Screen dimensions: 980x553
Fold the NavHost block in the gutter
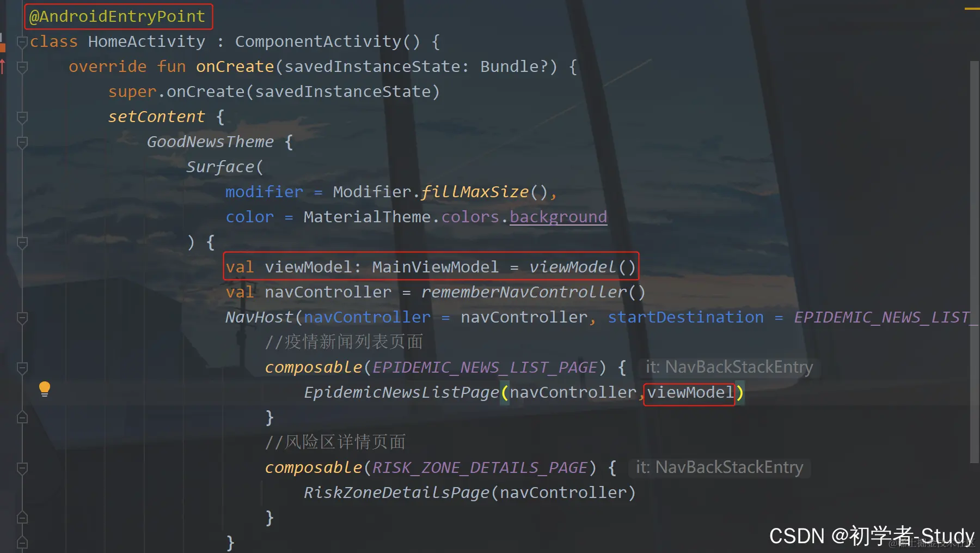click(22, 318)
